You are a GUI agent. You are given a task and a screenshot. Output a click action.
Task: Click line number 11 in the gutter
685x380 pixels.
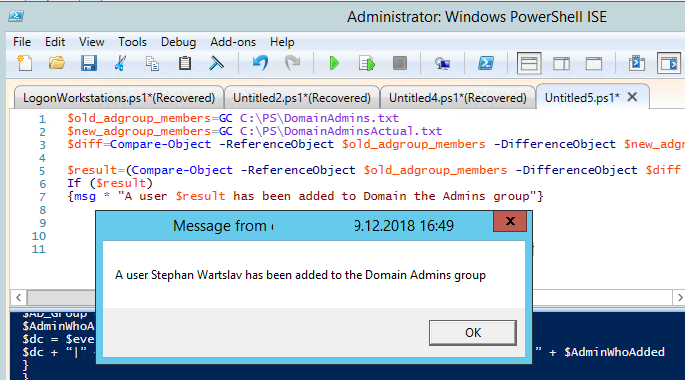[39, 249]
